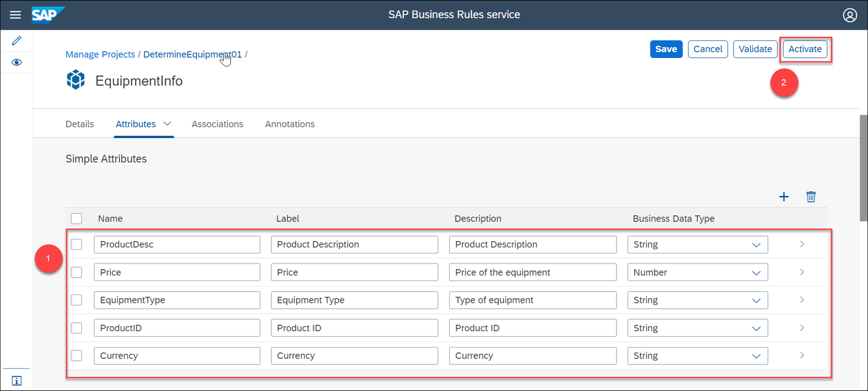Edit the Product Description label field

click(354, 244)
